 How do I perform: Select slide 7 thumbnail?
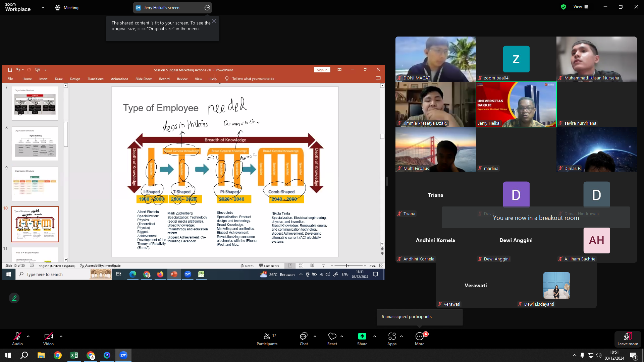(35, 103)
